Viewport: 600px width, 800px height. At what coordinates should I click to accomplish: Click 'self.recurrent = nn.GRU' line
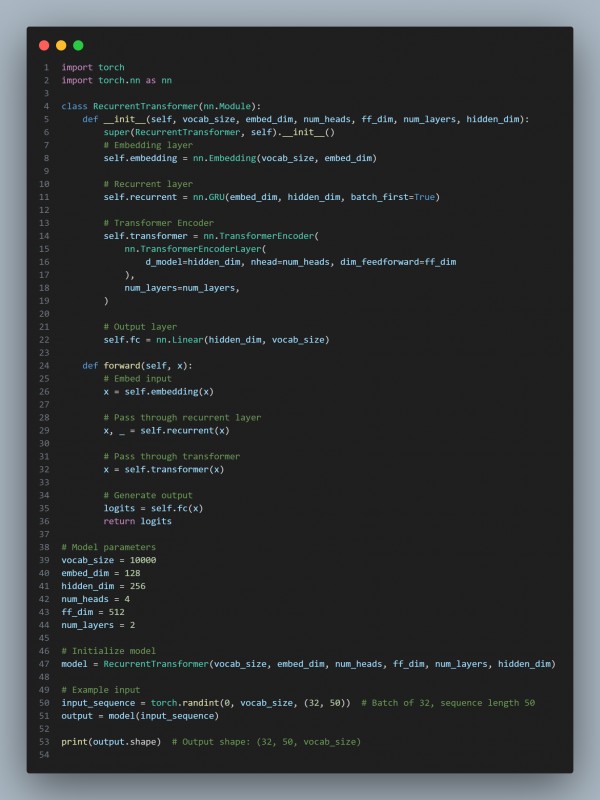point(271,197)
